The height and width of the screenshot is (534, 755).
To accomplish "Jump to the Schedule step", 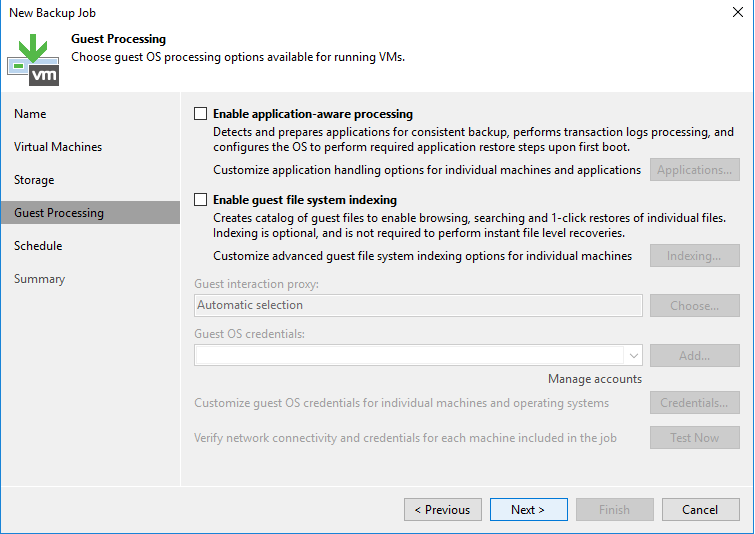I will point(38,246).
